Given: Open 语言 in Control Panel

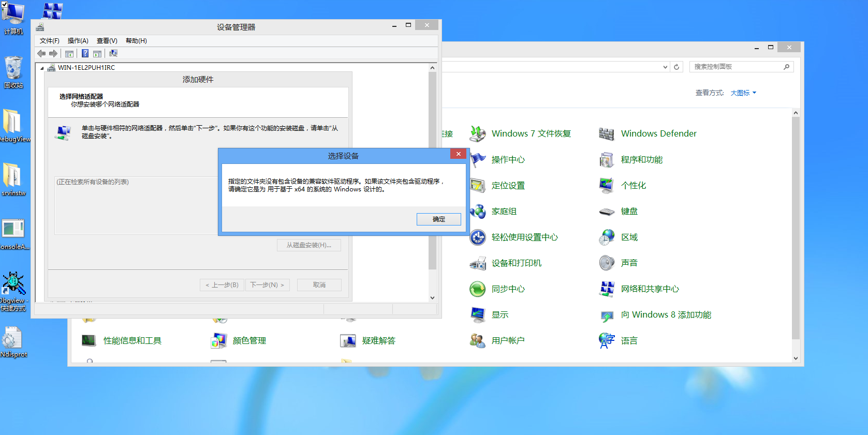Looking at the screenshot, I should point(618,341).
